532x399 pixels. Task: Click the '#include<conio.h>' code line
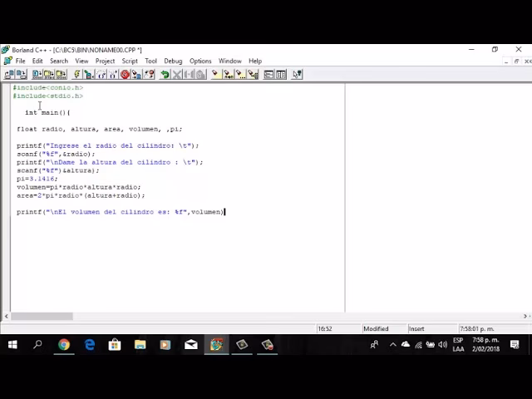click(x=48, y=87)
